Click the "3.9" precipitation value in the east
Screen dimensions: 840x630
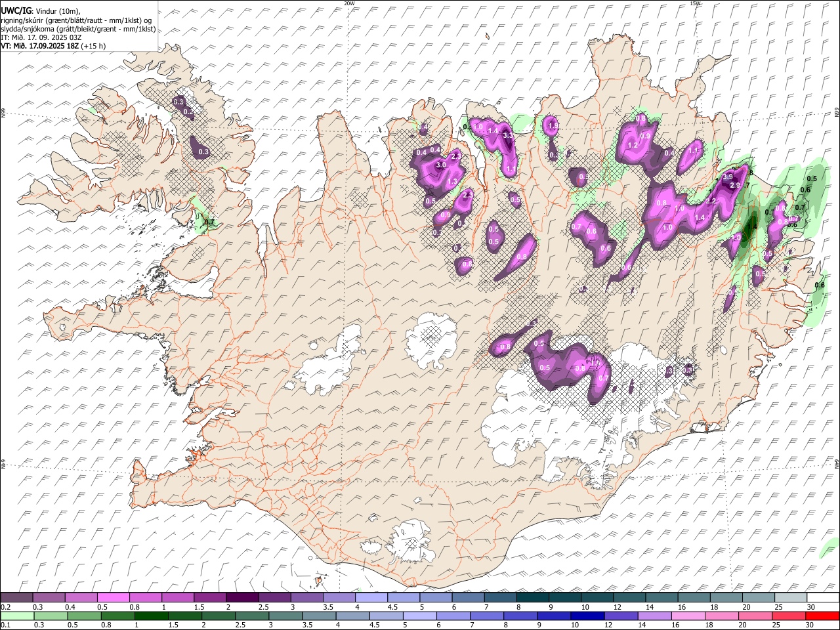click(728, 177)
